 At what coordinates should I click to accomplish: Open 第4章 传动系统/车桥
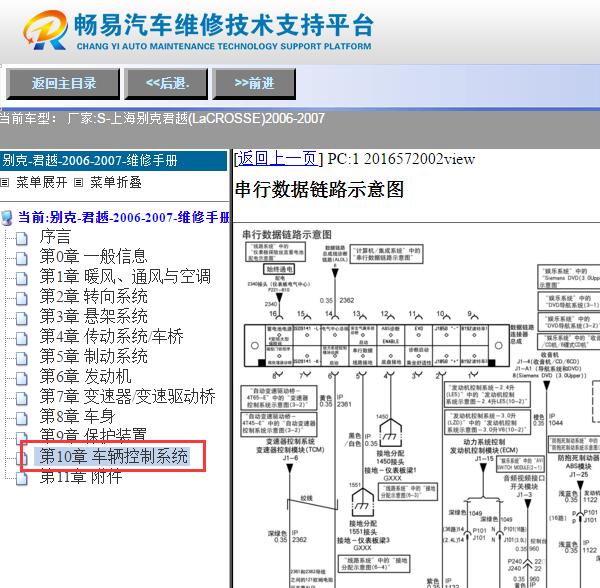point(111,336)
